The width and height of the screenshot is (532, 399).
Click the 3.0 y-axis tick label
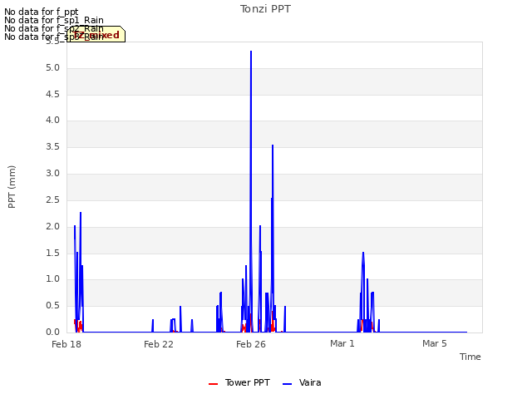(x=52, y=173)
